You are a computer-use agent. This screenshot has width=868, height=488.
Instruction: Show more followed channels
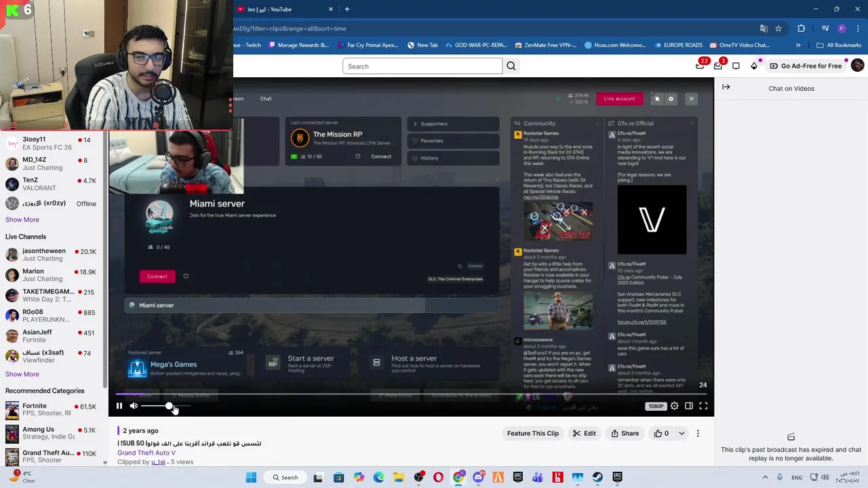(x=22, y=220)
